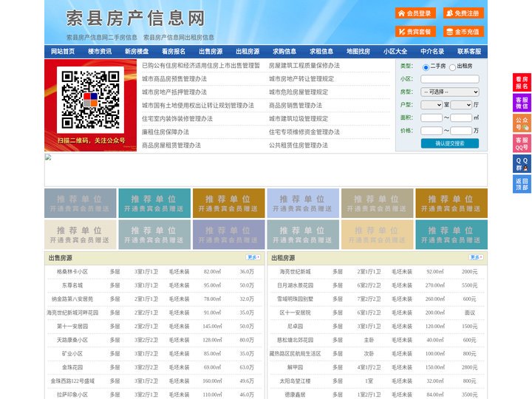The width and height of the screenshot is (532, 399).
Task: Click the 客服微信 sidebar icon
Action: coord(522,103)
